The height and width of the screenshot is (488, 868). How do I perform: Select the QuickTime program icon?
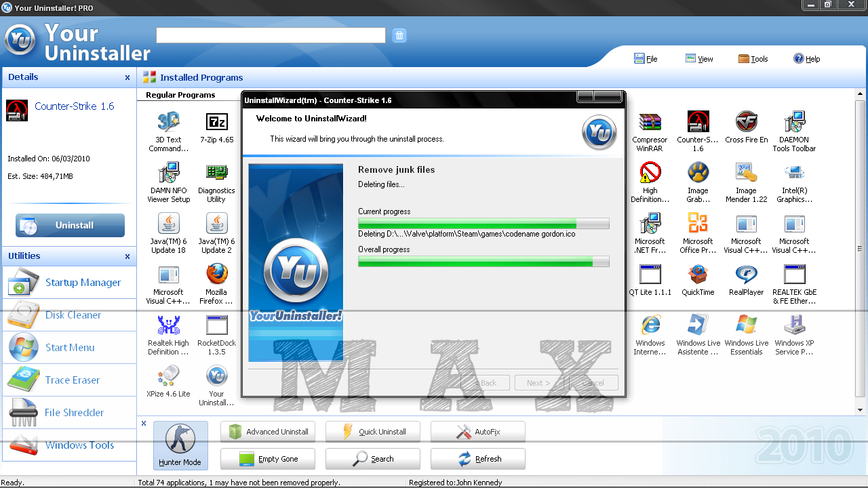coord(698,274)
